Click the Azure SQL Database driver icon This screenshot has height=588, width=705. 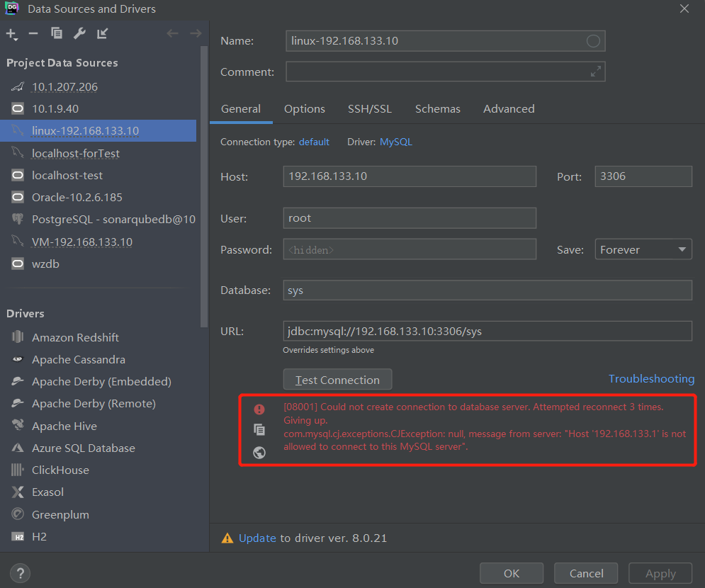[x=18, y=447]
